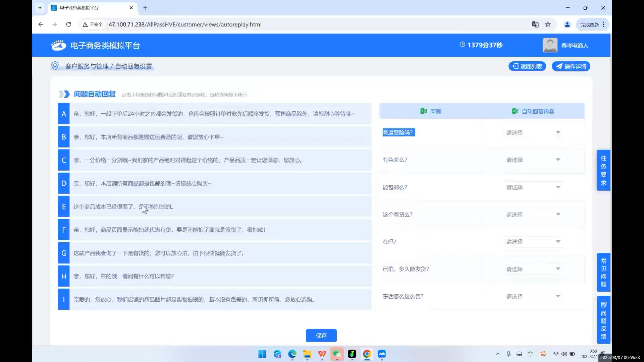The image size is (644, 362).
Task: Click the location pin breadcrumb icon
Action: point(55,66)
